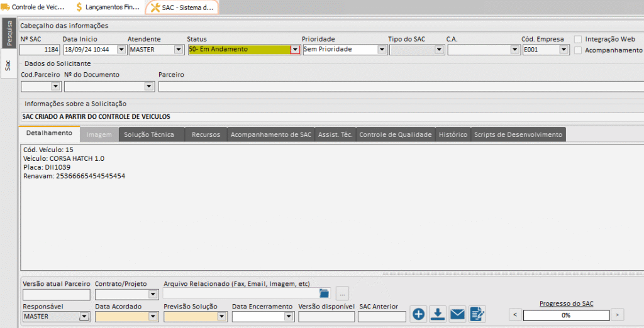Click the Progresso do SAC 0% bar

click(566, 315)
